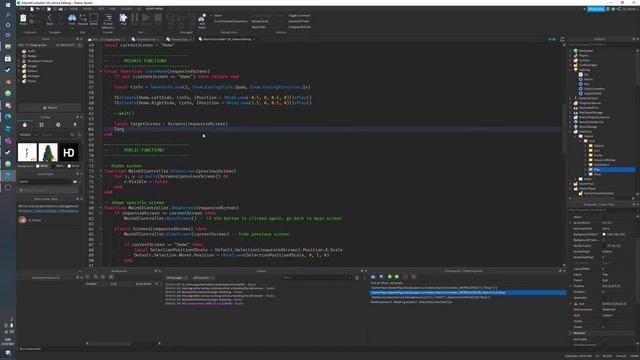The image size is (640, 360).
Task: Switch to the MainUIController script tab
Action: [227, 39]
